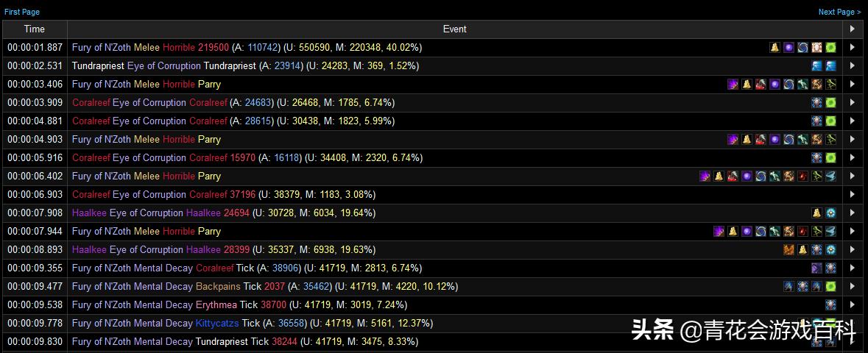Click yellow bell buff icon in 00:00:01.887 row

pyautogui.click(x=775, y=48)
